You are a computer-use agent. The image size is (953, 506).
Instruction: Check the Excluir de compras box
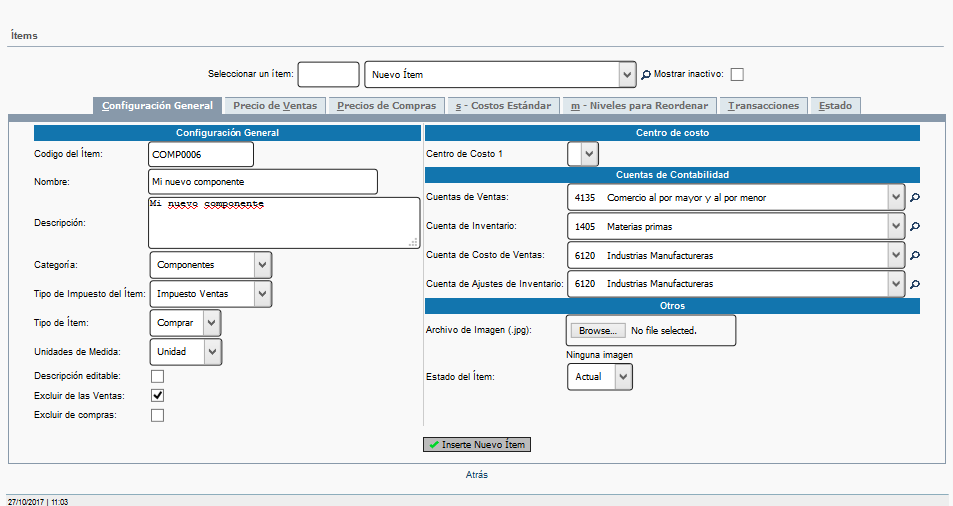(157, 416)
